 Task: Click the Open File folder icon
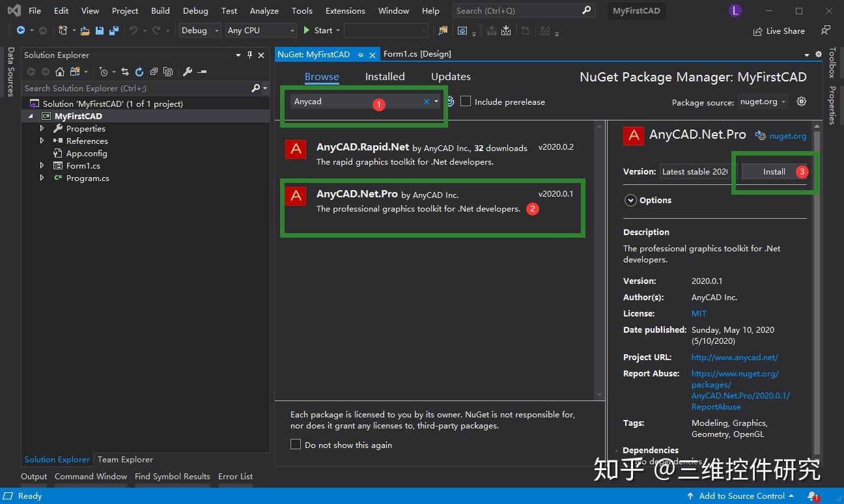click(x=85, y=31)
